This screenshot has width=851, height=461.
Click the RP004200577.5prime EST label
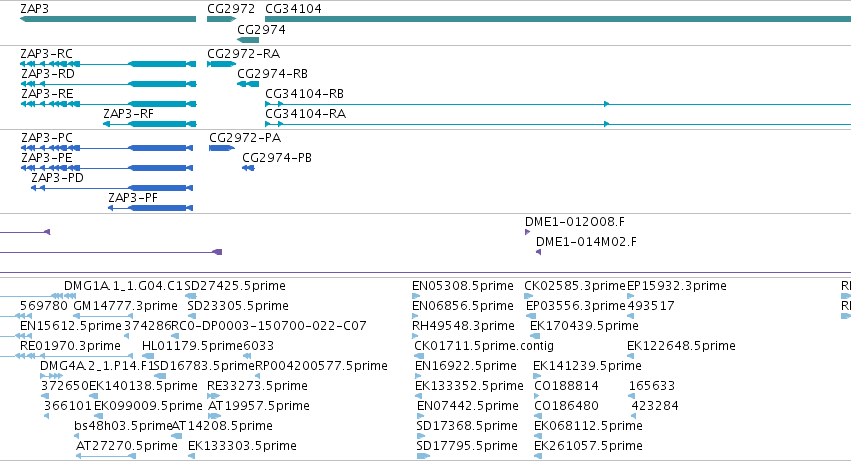321,367
